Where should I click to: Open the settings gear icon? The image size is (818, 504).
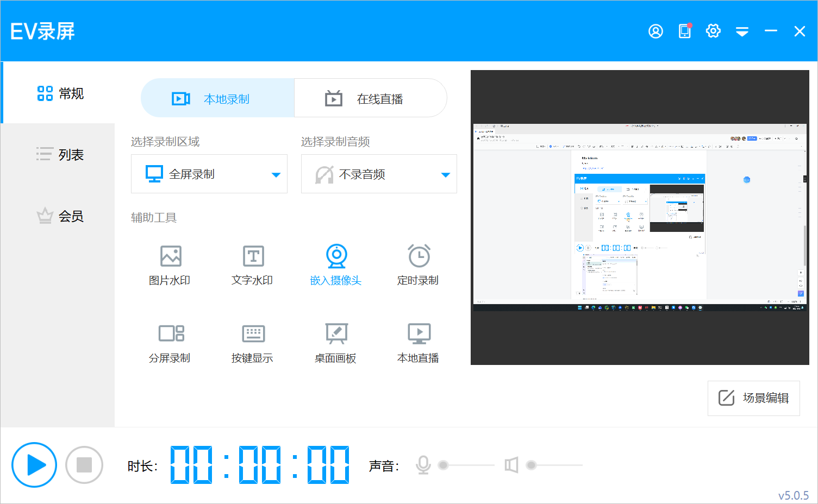click(x=713, y=31)
